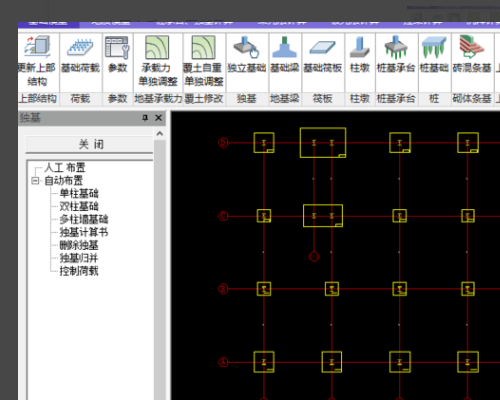
Task: Click the 关闭 button
Action: (90, 144)
